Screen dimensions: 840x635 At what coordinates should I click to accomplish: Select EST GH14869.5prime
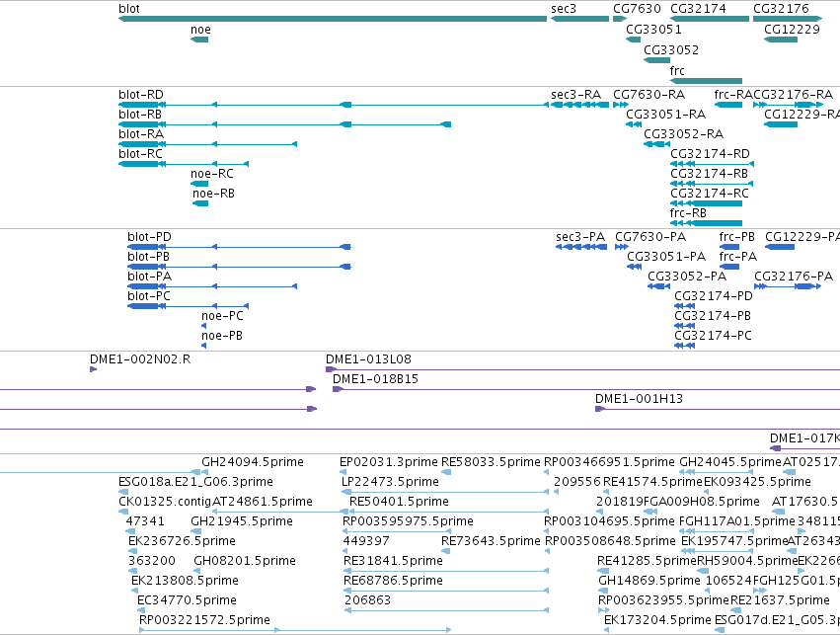(603, 592)
